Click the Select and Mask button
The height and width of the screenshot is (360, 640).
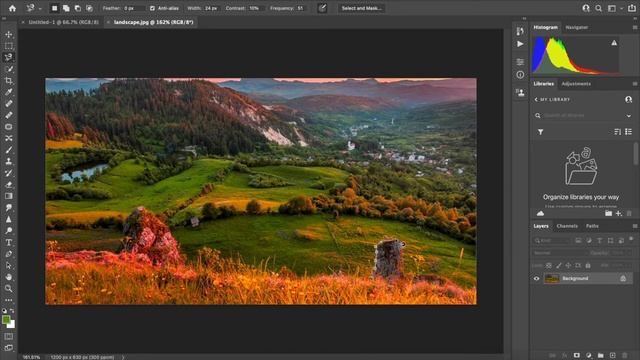click(361, 8)
